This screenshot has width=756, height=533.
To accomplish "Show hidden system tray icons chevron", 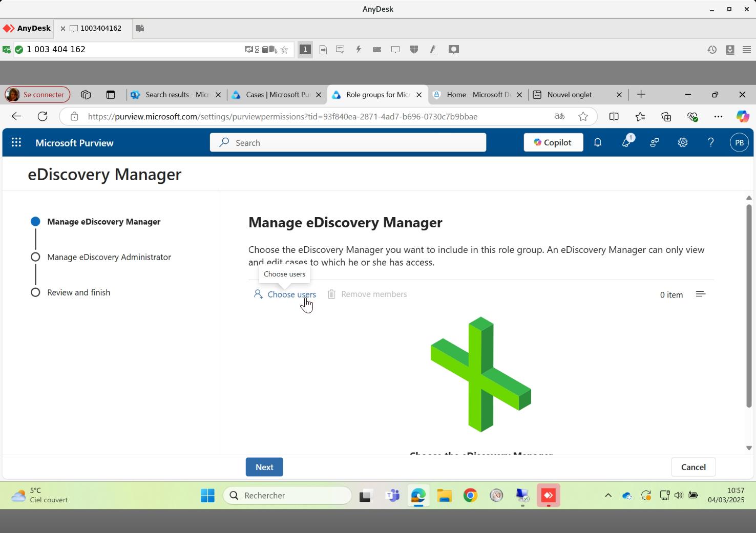I will pyautogui.click(x=608, y=495).
